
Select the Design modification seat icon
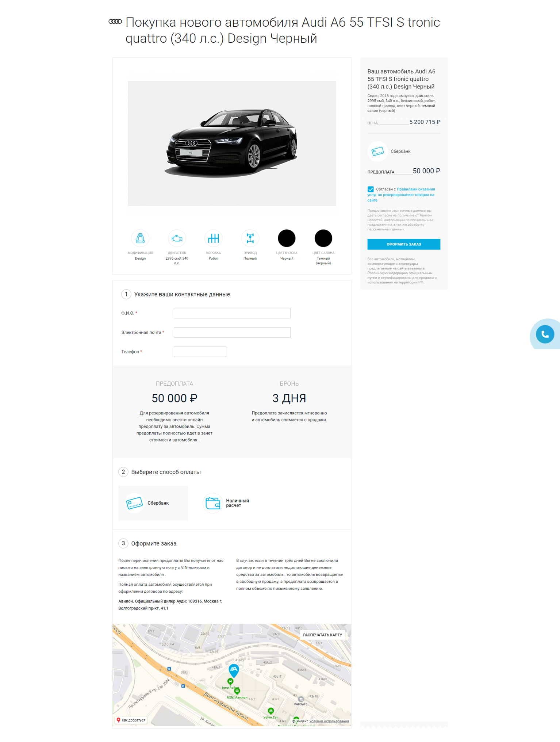pos(140,238)
